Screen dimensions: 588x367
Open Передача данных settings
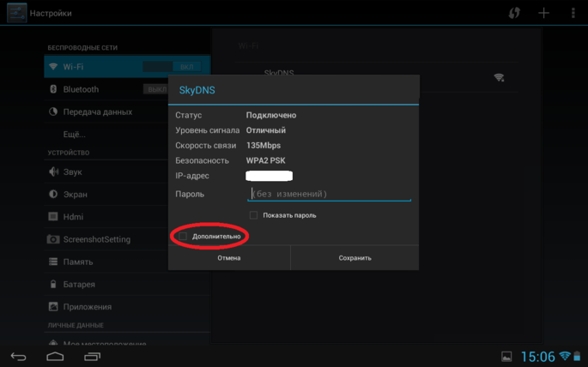(106, 111)
